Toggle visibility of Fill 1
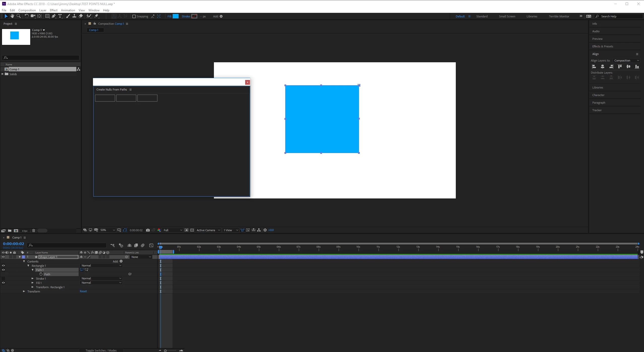Viewport: 644px width, 352px height. (3, 283)
